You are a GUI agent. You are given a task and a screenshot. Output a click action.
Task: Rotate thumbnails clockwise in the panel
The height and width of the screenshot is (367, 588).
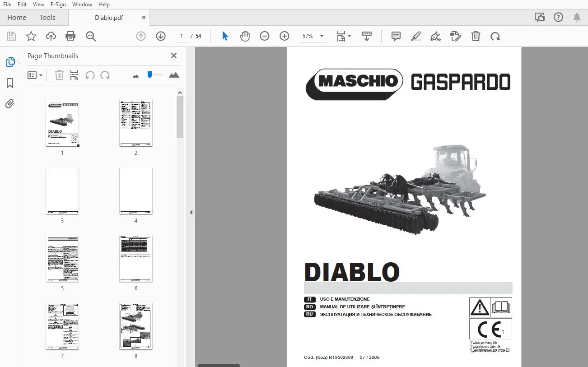(x=105, y=75)
